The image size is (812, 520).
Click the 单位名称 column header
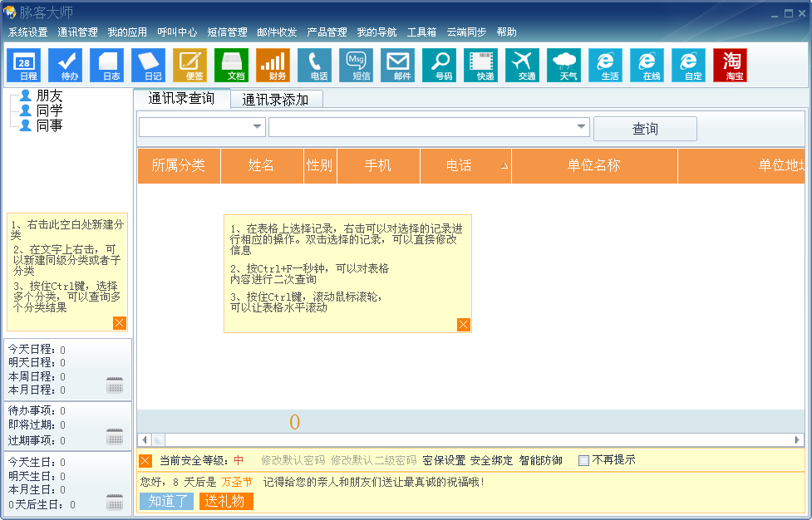click(x=594, y=165)
